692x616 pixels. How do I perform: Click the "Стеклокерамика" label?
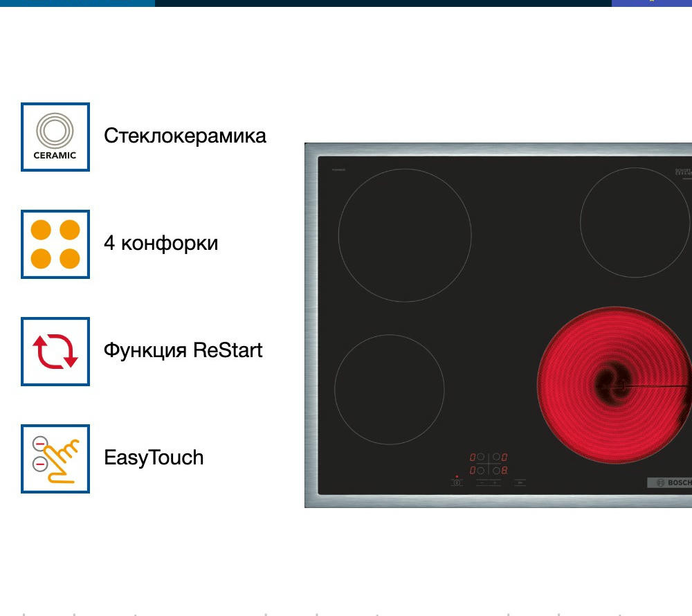pyautogui.click(x=185, y=136)
